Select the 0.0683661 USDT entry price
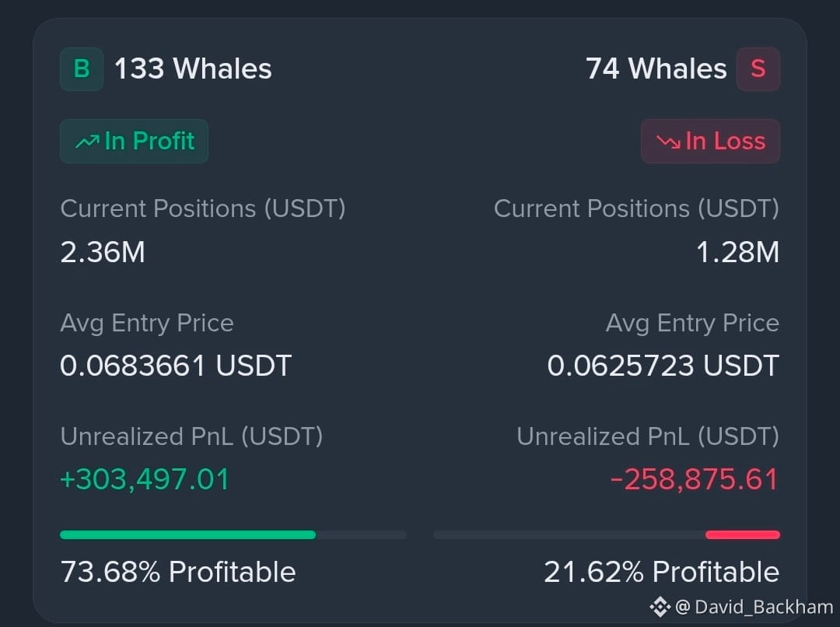The height and width of the screenshot is (627, 840). (176, 366)
